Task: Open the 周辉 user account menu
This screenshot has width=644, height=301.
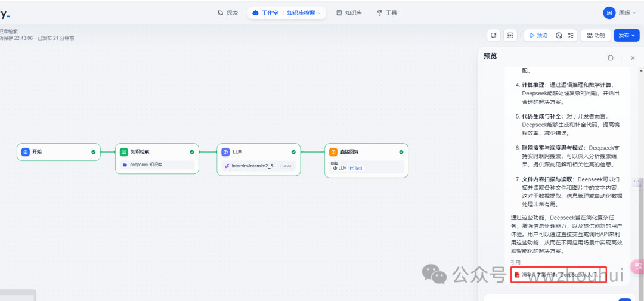Action: coord(620,13)
